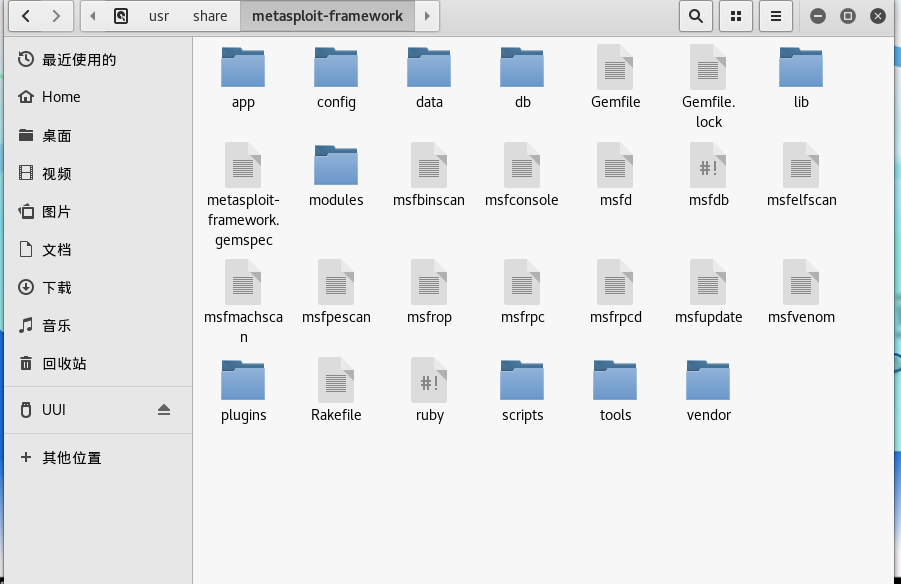Open 下载 downloads folder in sidebar
This screenshot has width=901, height=584.
98,287
